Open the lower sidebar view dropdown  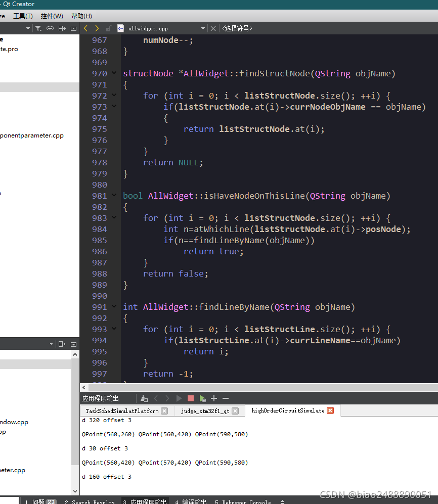tap(51, 344)
